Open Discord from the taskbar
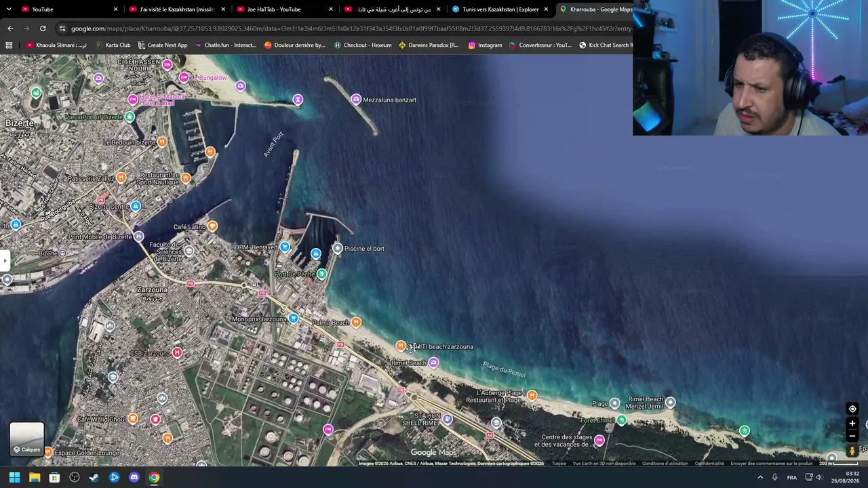This screenshot has height=488, width=868. 134,477
